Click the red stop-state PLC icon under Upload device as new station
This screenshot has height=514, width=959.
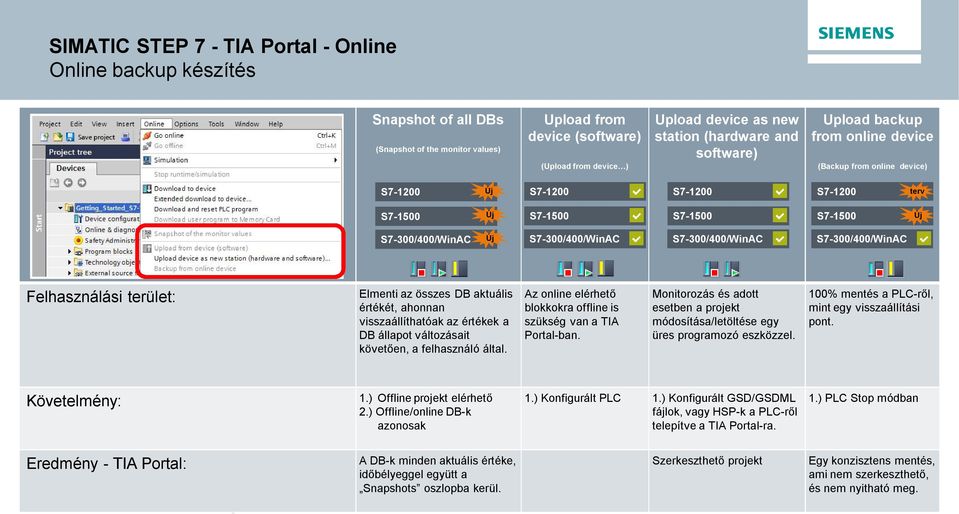711,268
